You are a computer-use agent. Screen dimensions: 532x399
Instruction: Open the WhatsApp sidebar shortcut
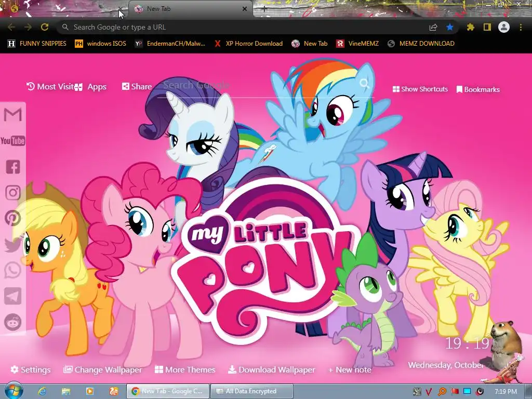click(x=13, y=270)
